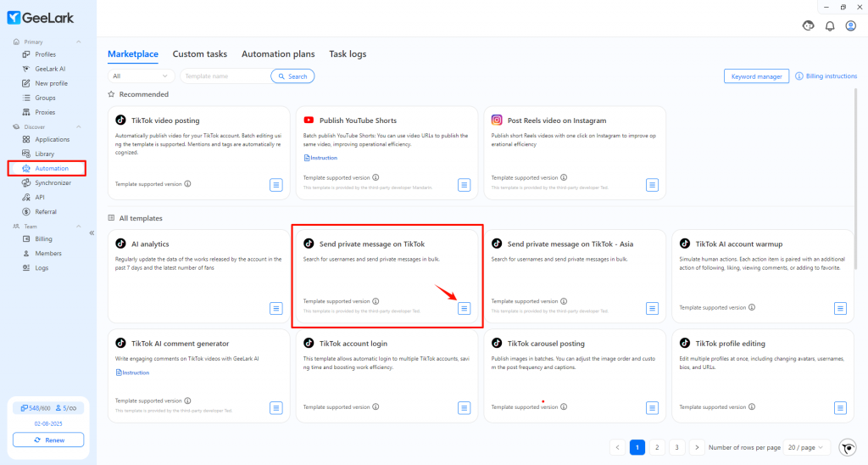Switch to Automation plans tab
Image resolution: width=868 pixels, height=465 pixels.
278,54
